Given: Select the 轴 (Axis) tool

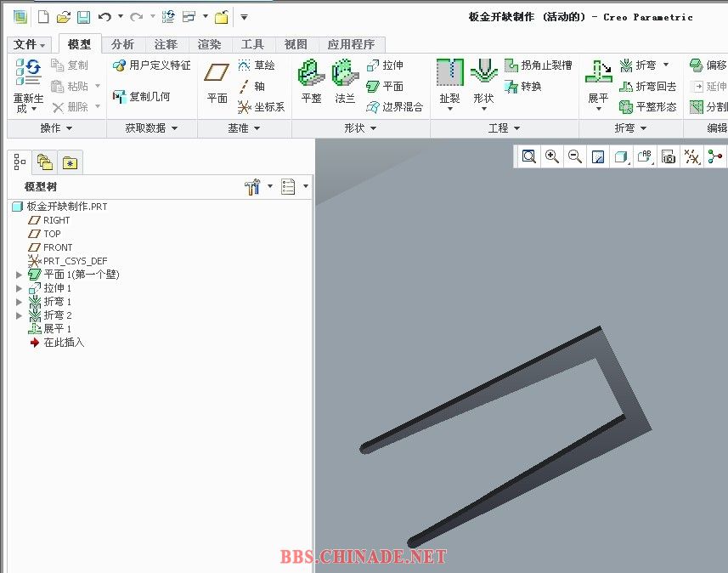Looking at the screenshot, I should (x=251, y=86).
